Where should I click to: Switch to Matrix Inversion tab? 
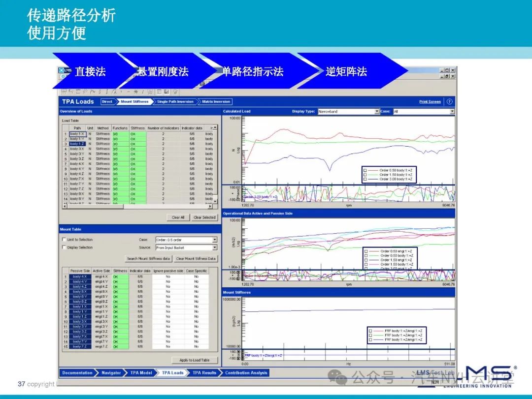216,102
